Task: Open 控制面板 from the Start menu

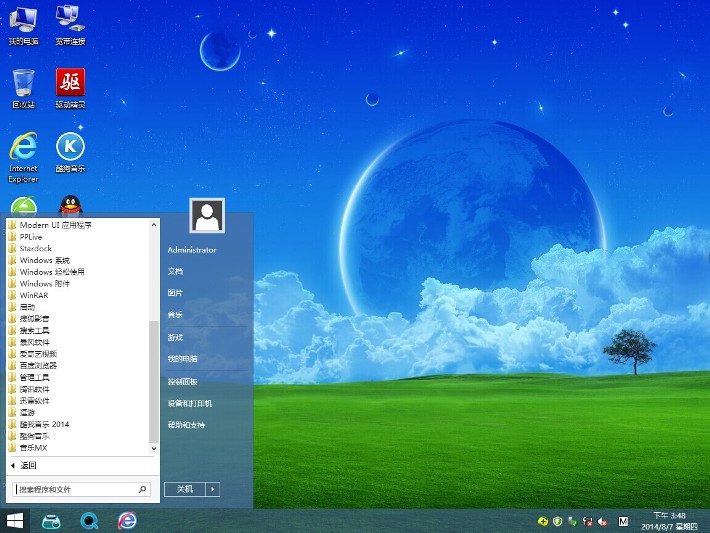Action: click(183, 382)
